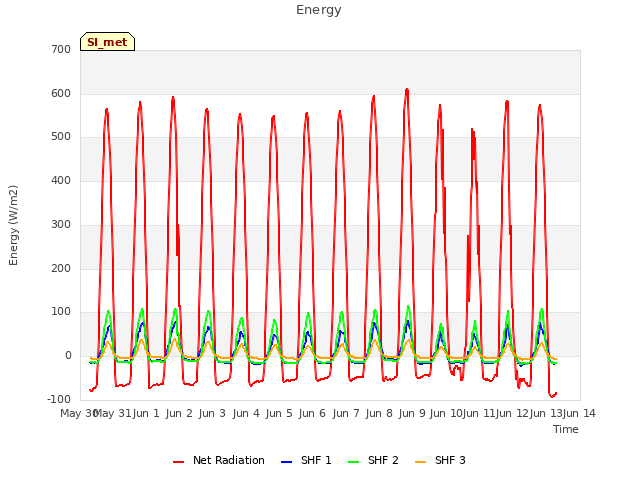640x480 pixels.
Task: Click the Jun 4 net radiation peak
Action: tap(240, 114)
